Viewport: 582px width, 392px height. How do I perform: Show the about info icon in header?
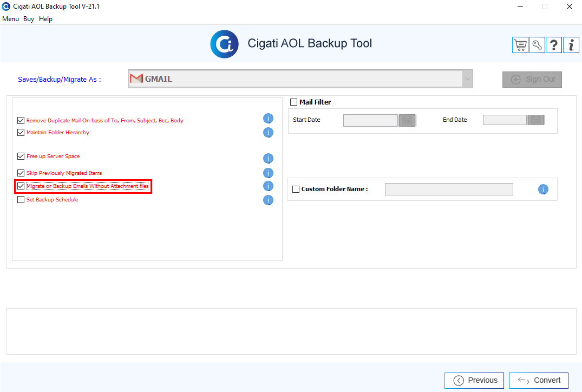571,45
